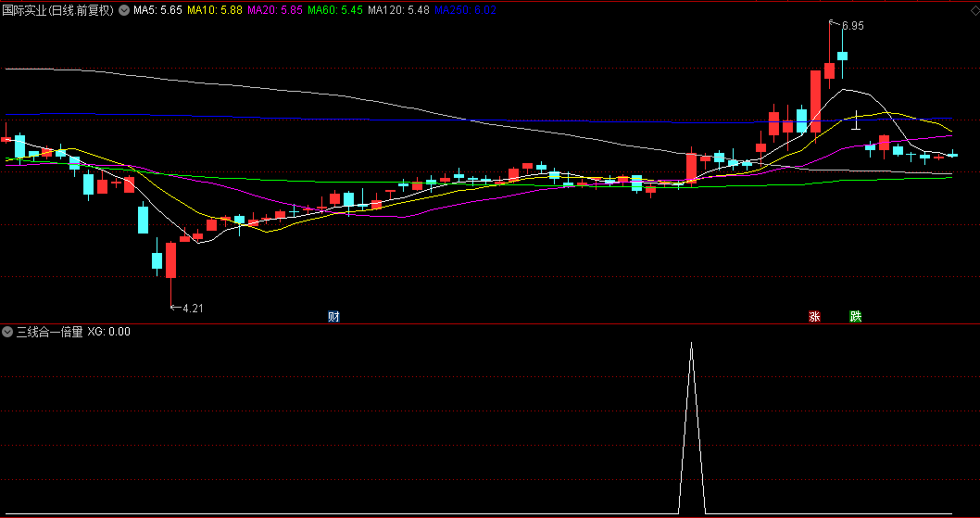Select the green MA60 label

(335, 11)
